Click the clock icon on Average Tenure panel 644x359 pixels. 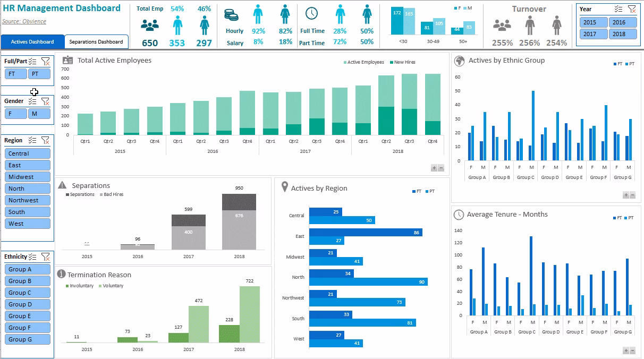point(457,214)
